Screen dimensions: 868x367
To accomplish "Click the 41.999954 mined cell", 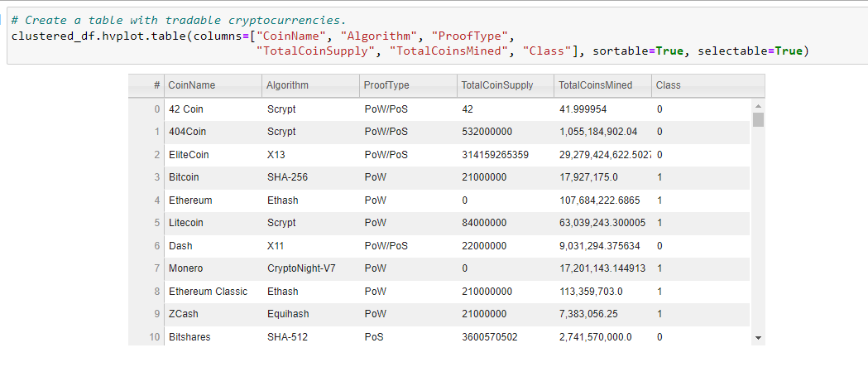I will tap(603, 109).
